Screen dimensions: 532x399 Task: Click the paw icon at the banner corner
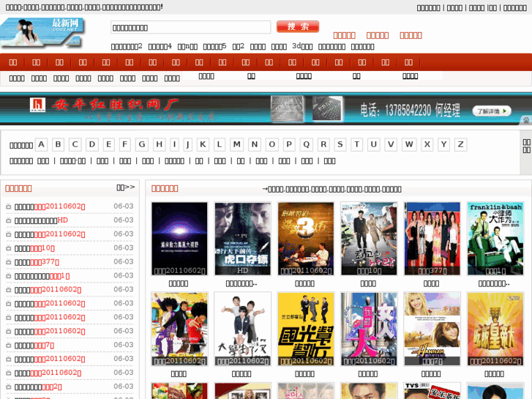click(526, 120)
